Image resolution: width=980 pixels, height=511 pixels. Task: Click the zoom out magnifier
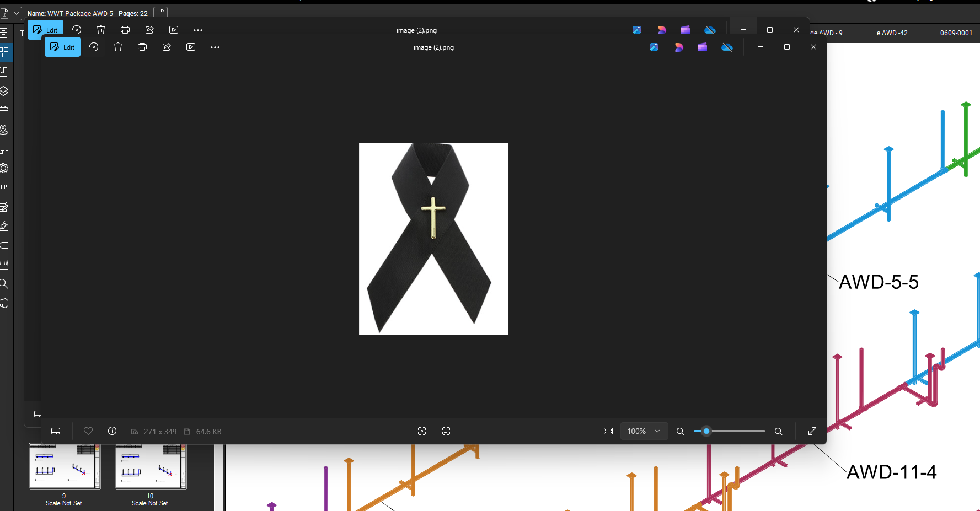tap(681, 432)
